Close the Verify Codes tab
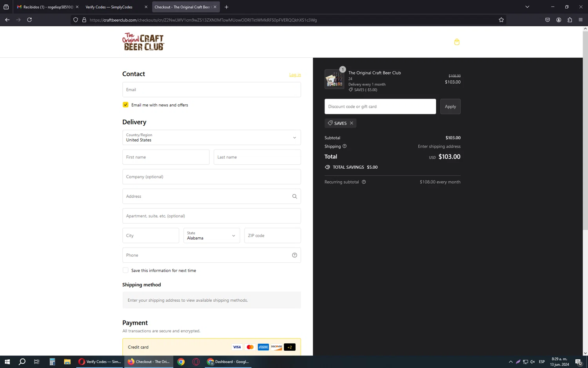Viewport: 588px width, 368px height. pyautogui.click(x=146, y=7)
